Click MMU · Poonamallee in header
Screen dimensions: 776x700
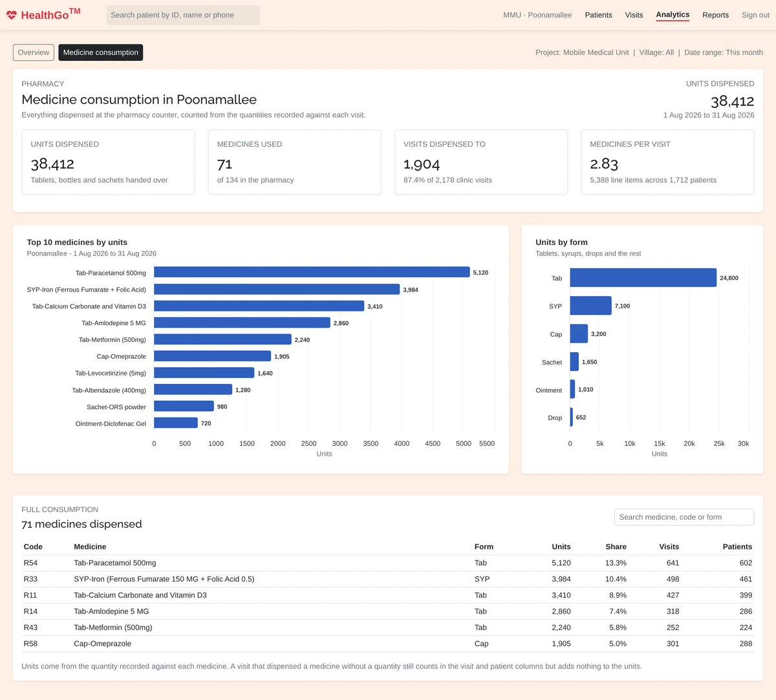pyautogui.click(x=537, y=15)
